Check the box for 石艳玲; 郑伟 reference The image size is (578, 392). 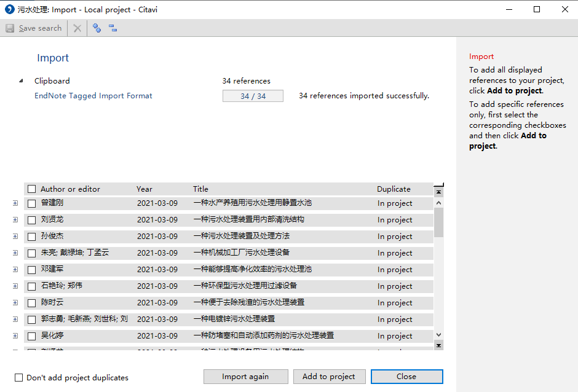point(32,286)
